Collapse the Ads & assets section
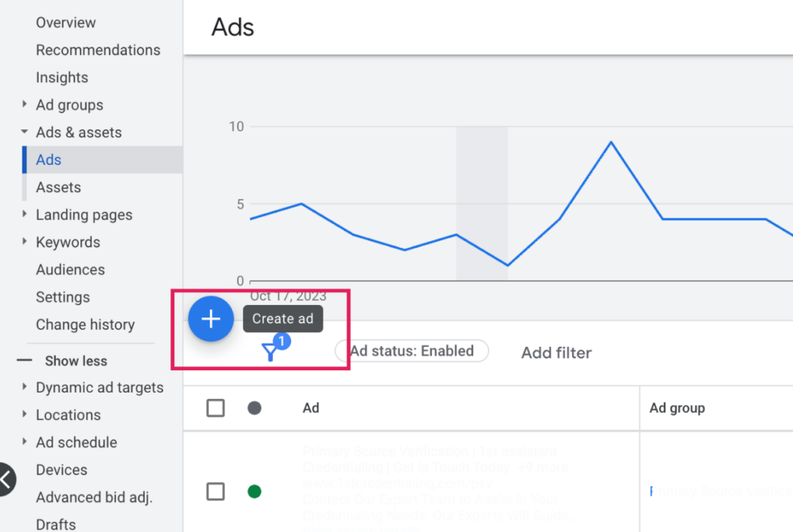This screenshot has width=793, height=532. pos(25,132)
